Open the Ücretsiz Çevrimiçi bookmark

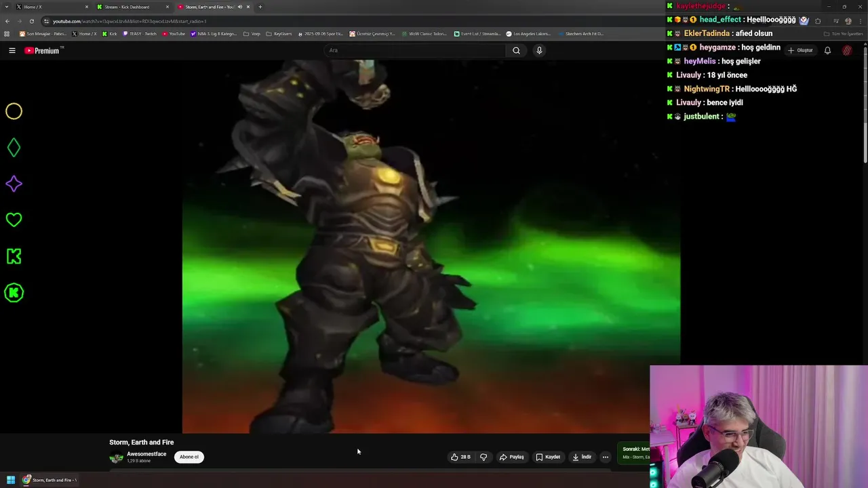coord(372,33)
